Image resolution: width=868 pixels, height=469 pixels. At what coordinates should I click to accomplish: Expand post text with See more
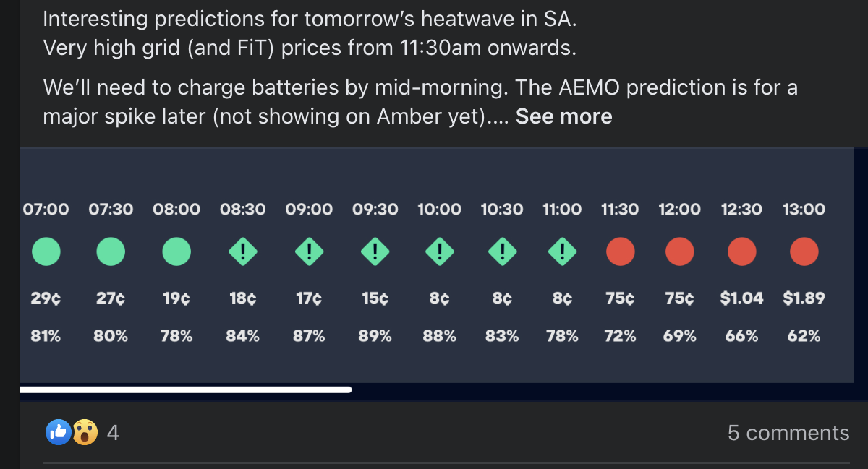(x=564, y=116)
